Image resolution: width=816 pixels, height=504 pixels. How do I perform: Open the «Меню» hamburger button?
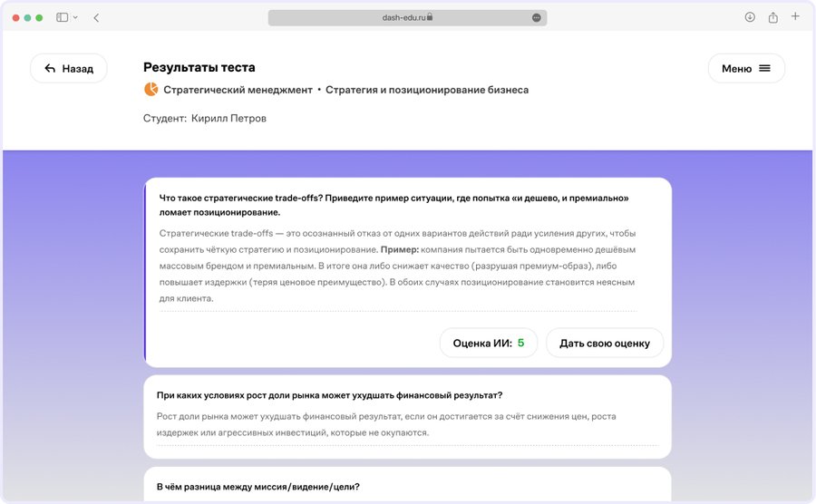pyautogui.click(x=746, y=69)
